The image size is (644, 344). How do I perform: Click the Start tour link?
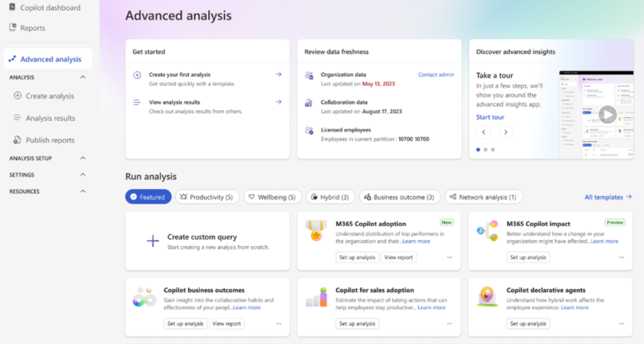click(x=490, y=117)
